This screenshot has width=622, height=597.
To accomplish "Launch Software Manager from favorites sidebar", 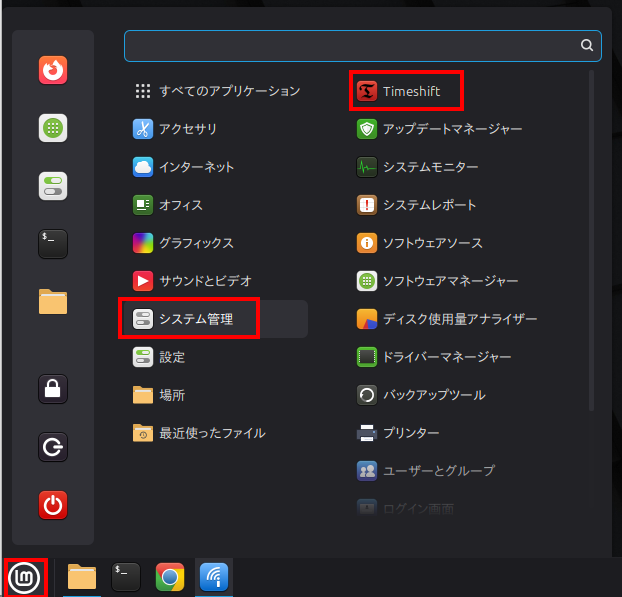I will 53,128.
